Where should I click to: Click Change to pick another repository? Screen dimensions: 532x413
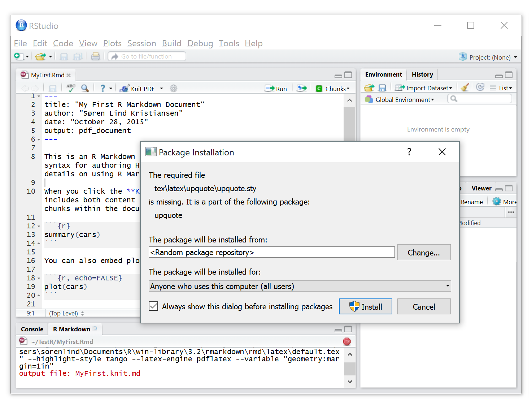(424, 252)
